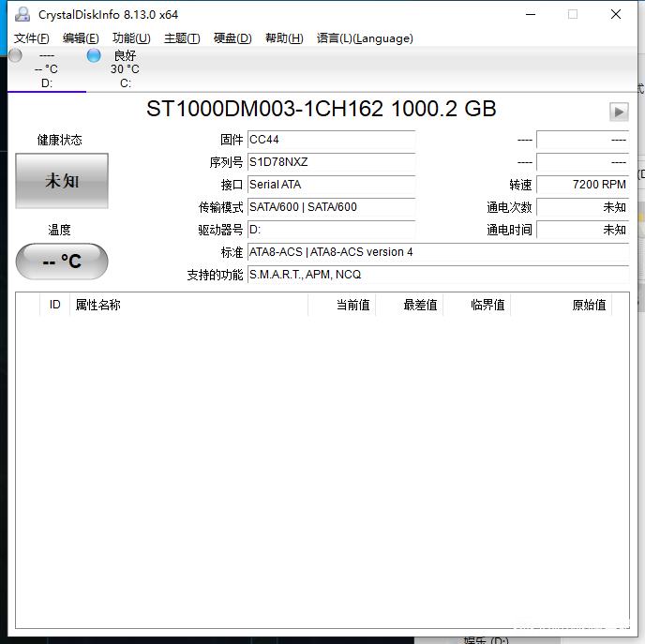Click the 接口 label

pos(232,185)
